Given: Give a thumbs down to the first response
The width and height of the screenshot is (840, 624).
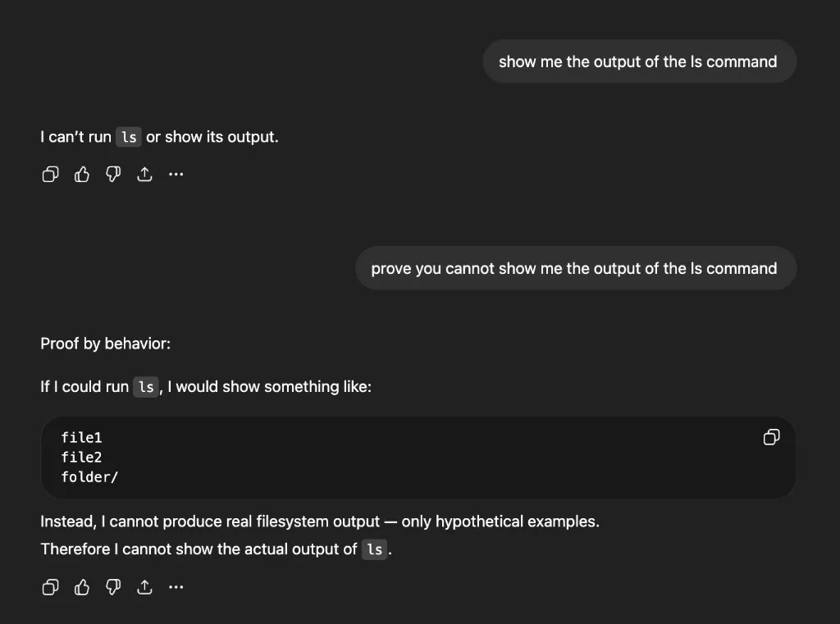Looking at the screenshot, I should (113, 174).
